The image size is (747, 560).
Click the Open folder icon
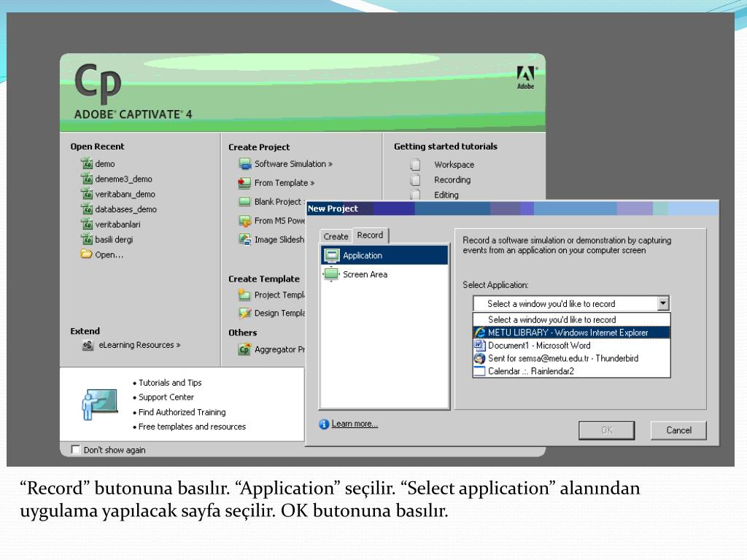click(86, 254)
